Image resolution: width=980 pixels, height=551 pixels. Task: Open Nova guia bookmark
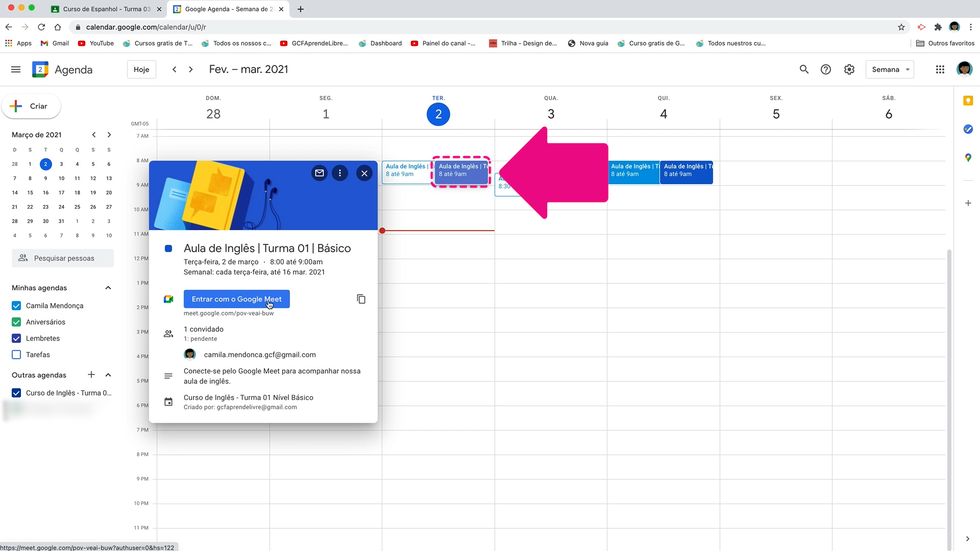pos(588,43)
